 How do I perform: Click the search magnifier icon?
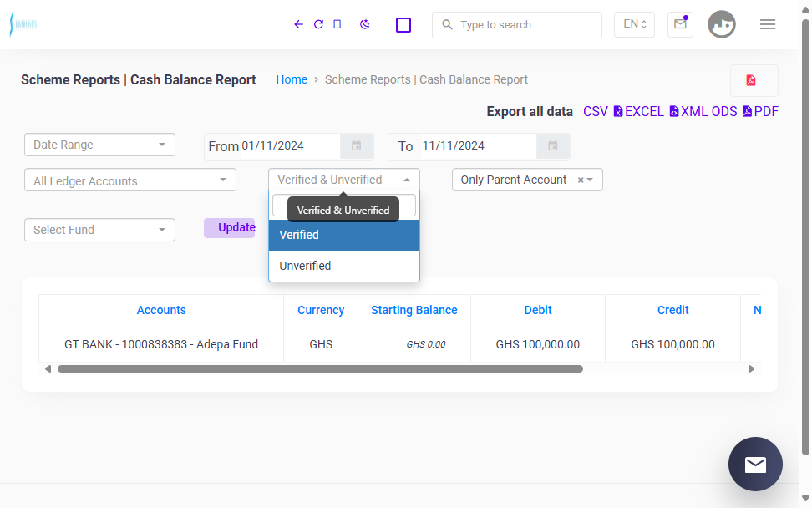448,24
